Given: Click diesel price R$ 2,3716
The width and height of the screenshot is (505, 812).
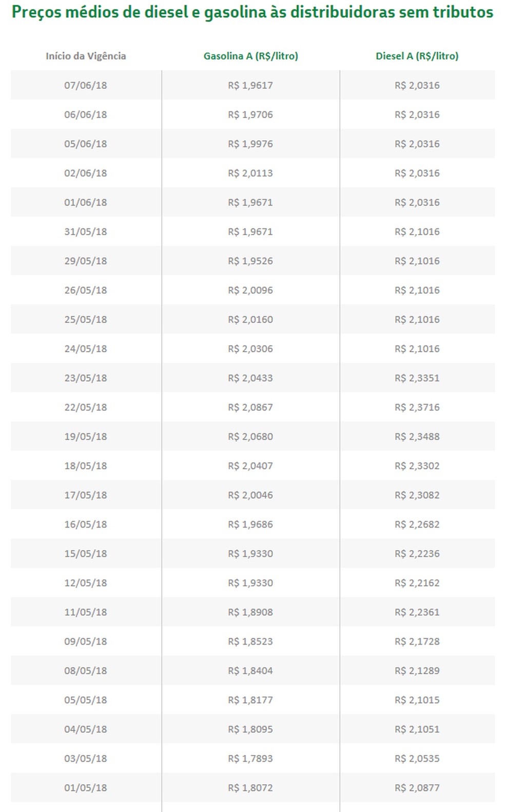Looking at the screenshot, I should [417, 407].
